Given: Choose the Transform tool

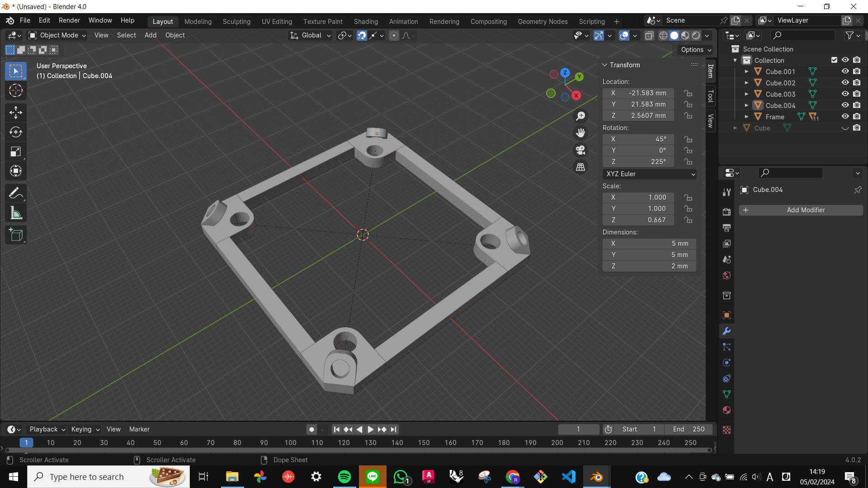Looking at the screenshot, I should [x=16, y=171].
